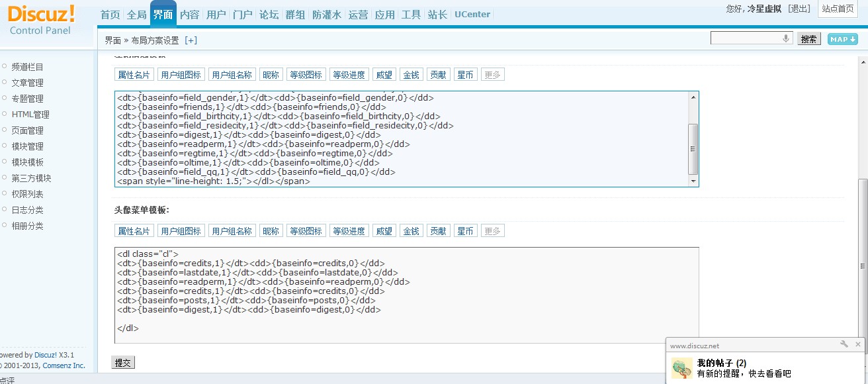This screenshot has height=384, width=868.
Task: Close the www.discuz.net notification popup
Action: 858,344
